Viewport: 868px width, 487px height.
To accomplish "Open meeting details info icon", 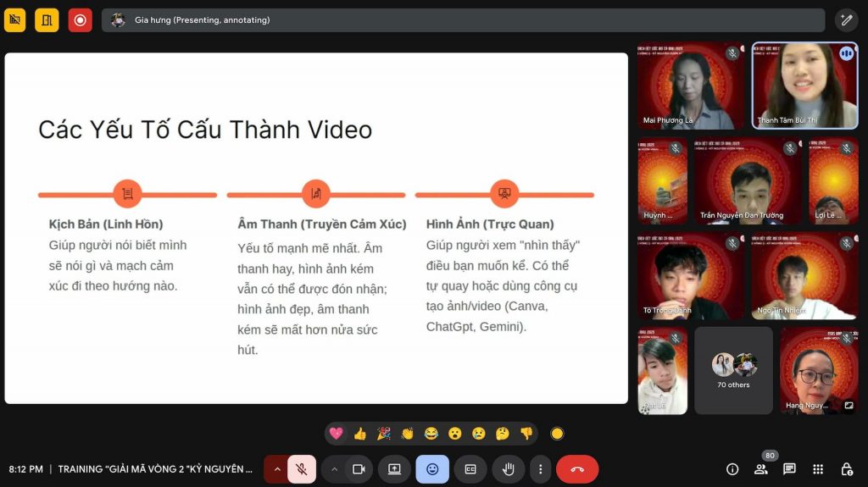I will pos(732,469).
